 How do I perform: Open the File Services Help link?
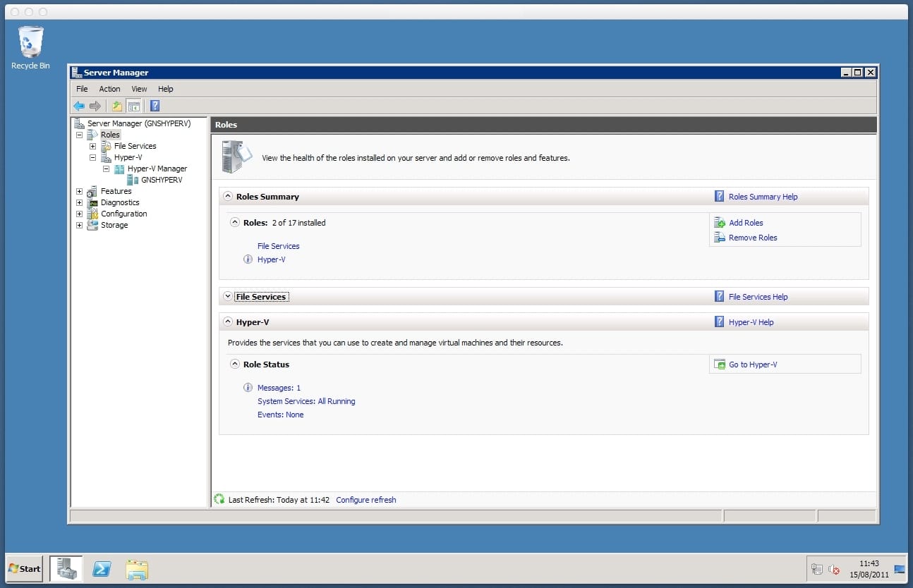click(758, 297)
